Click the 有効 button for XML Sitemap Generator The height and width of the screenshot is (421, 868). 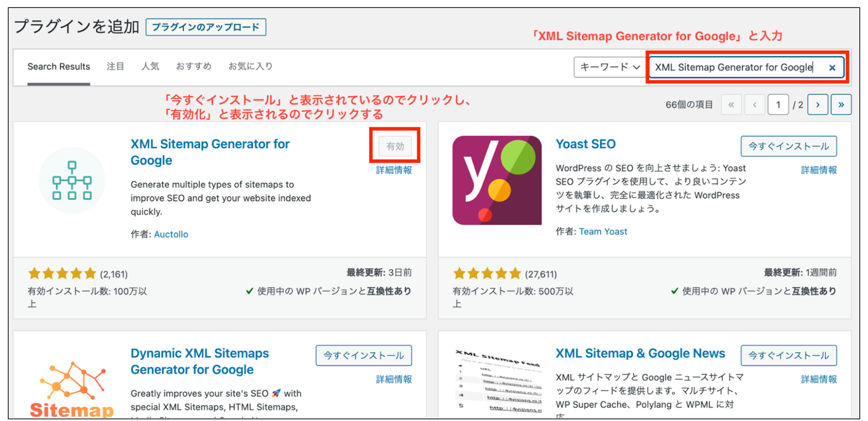tap(395, 146)
